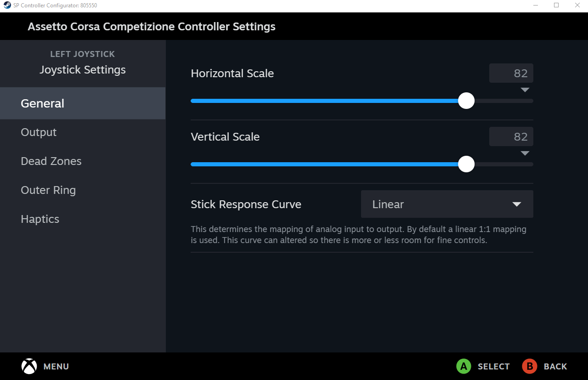Click the Vertical Scale slider handle
This screenshot has height=380, width=588.
point(466,164)
